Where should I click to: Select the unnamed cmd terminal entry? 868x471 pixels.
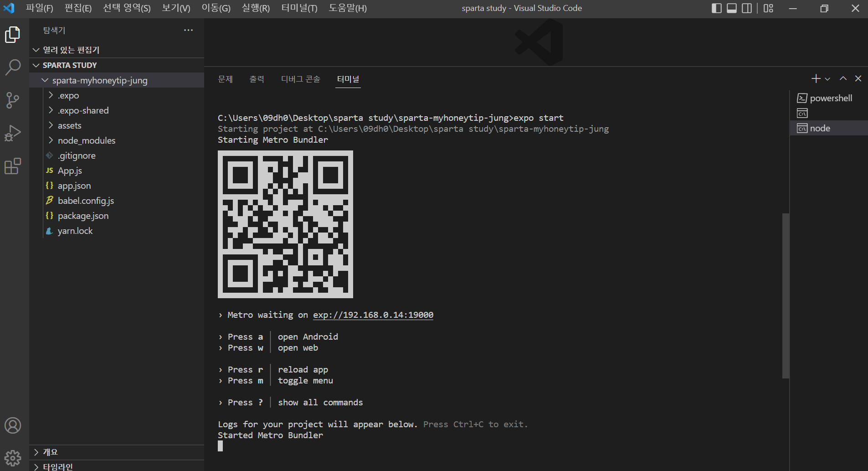(829, 113)
